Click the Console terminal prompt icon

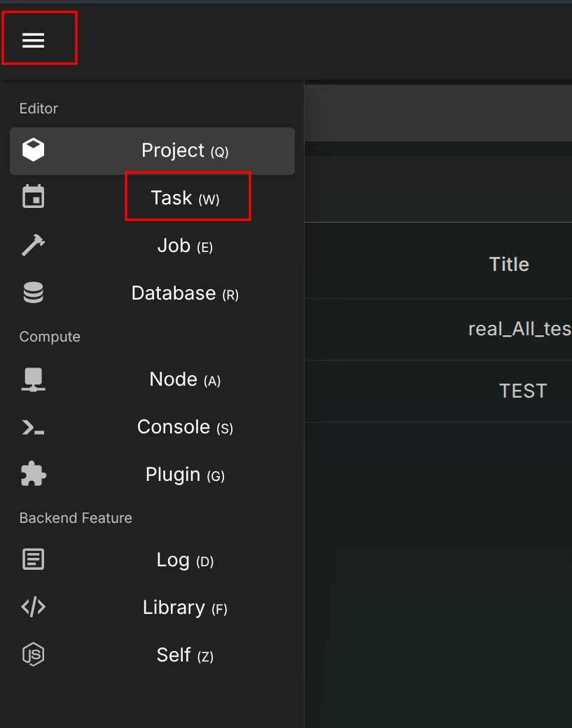tap(34, 427)
